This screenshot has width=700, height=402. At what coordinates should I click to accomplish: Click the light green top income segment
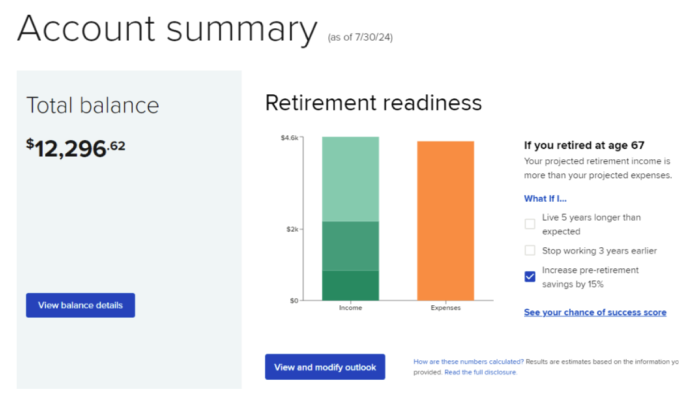(350, 178)
